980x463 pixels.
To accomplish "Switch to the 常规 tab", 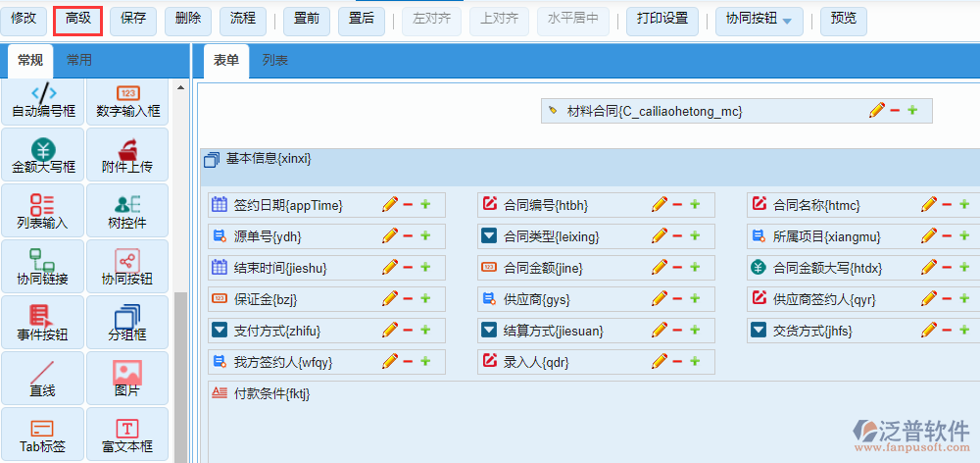I will (30, 60).
